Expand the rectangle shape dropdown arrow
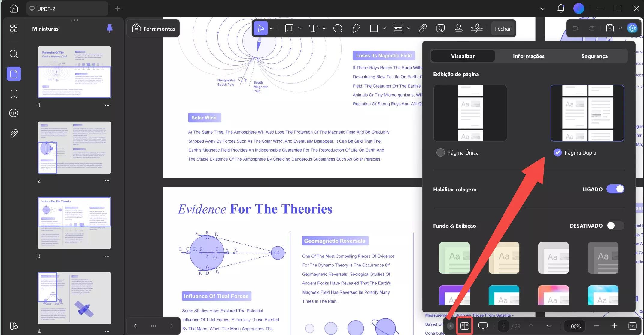644x335 pixels. click(x=384, y=29)
